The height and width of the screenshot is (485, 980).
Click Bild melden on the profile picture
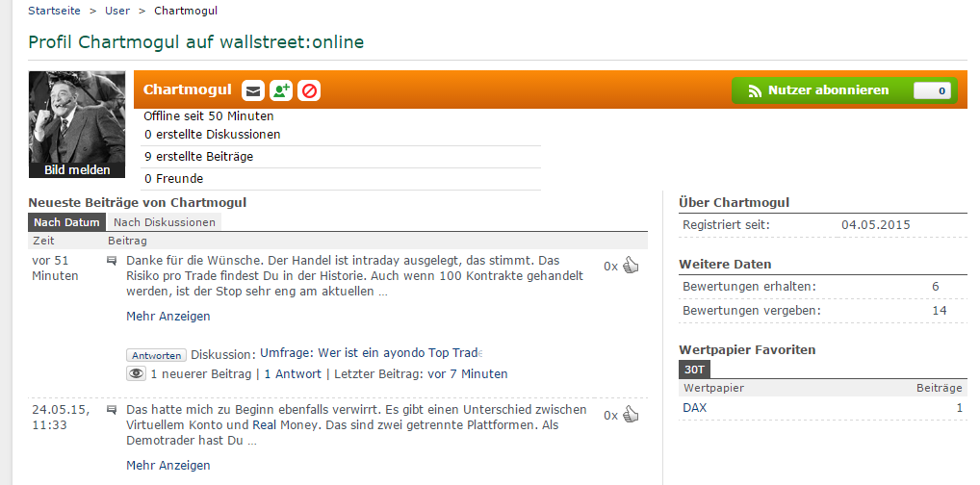(77, 170)
